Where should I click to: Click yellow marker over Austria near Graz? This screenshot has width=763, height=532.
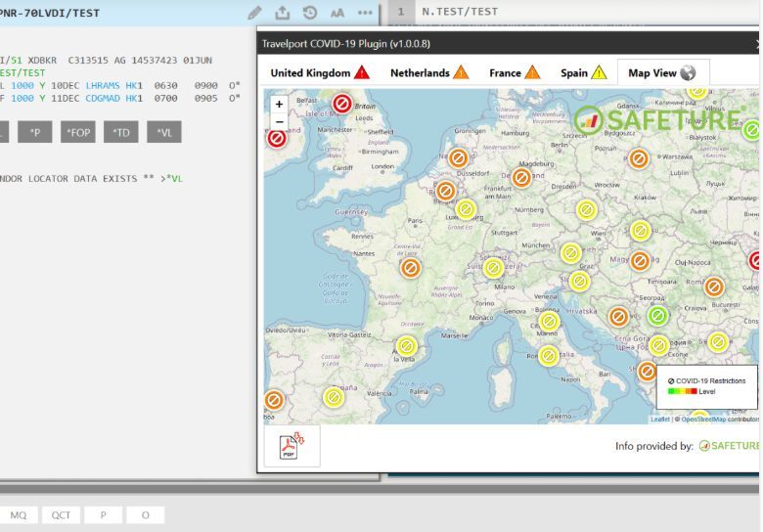click(x=571, y=253)
